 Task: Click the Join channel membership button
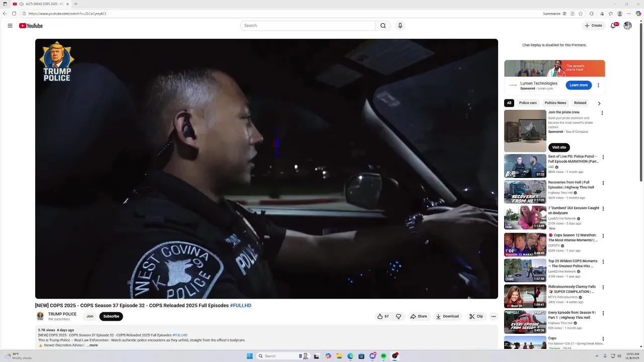pos(90,316)
